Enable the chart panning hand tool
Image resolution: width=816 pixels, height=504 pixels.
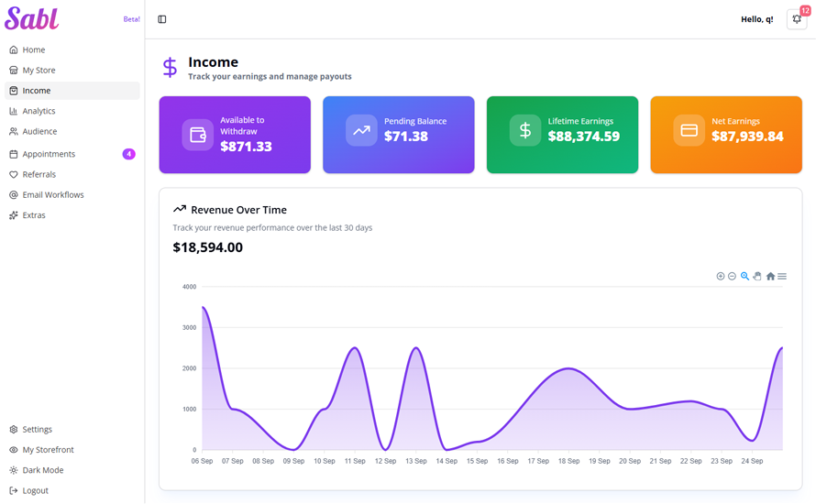757,276
